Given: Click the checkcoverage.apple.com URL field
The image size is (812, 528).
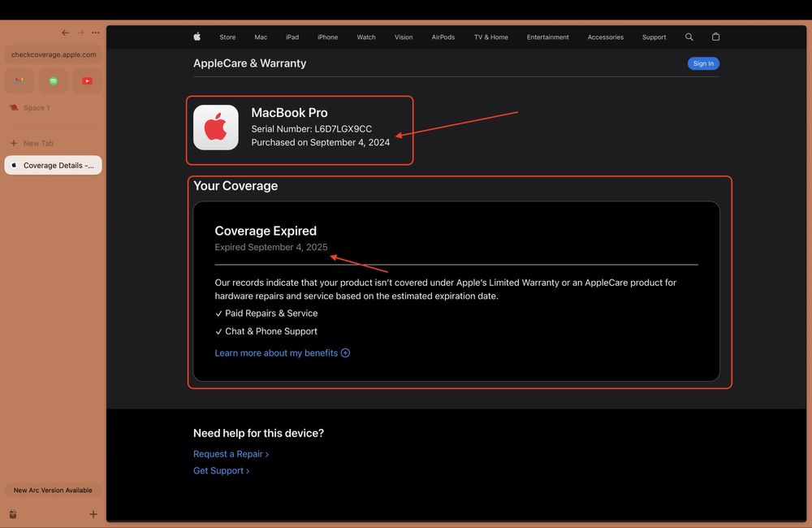Looking at the screenshot, I should (x=54, y=54).
